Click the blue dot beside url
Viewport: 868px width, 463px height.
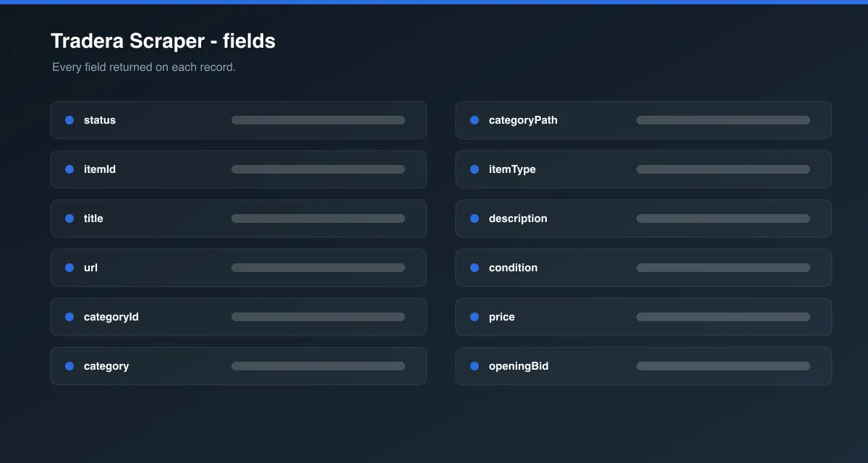coord(69,268)
